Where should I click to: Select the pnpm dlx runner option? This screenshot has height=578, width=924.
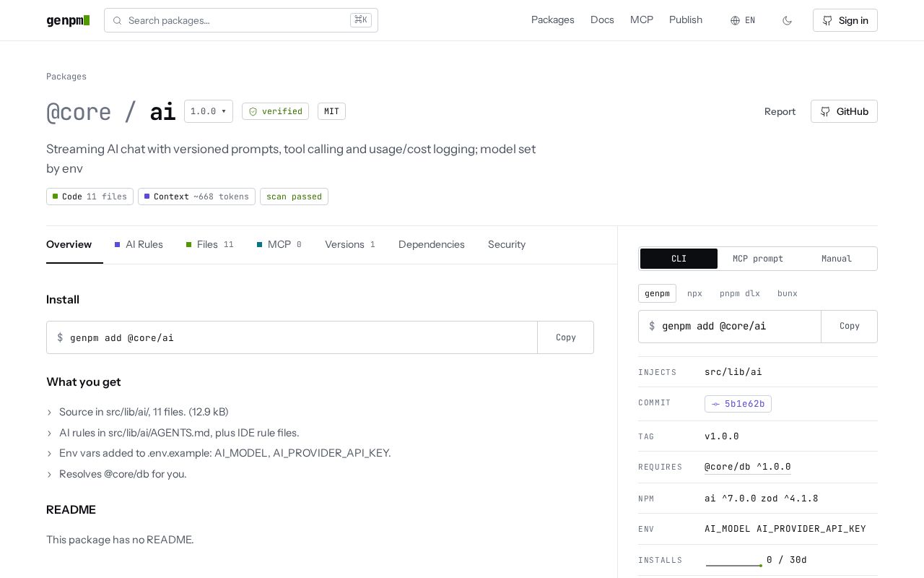pos(740,293)
